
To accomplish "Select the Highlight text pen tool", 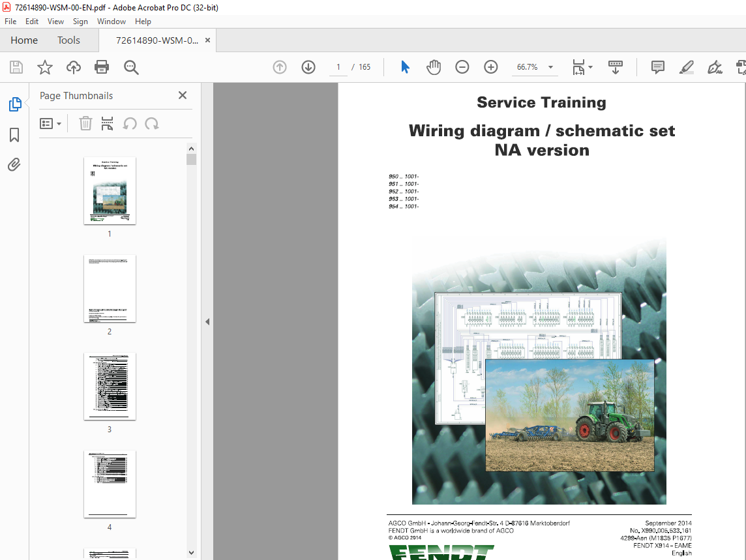I will pyautogui.click(x=686, y=67).
